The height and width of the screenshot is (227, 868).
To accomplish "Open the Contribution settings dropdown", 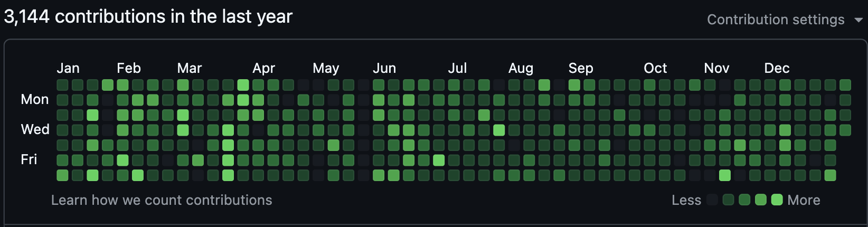I will pos(775,20).
